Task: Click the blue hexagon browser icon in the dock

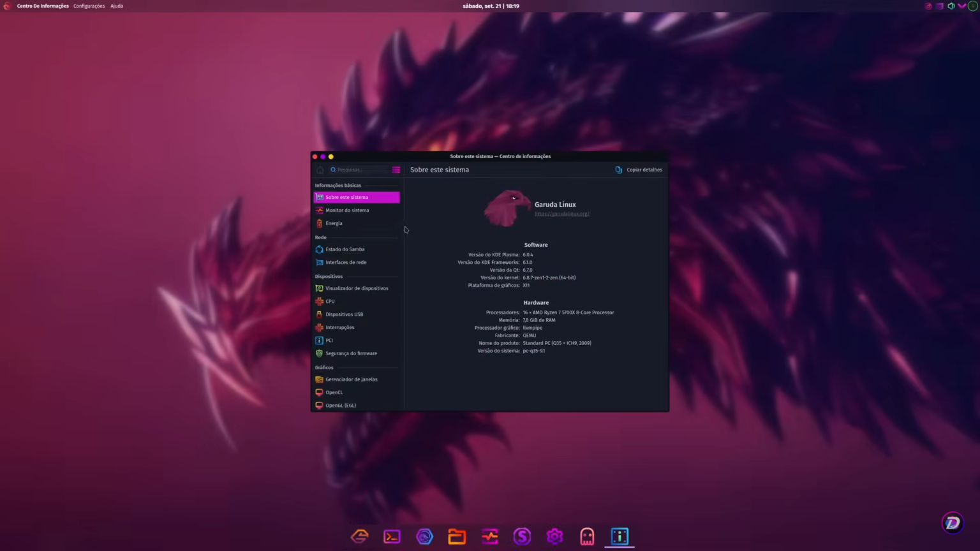Action: pos(424,536)
